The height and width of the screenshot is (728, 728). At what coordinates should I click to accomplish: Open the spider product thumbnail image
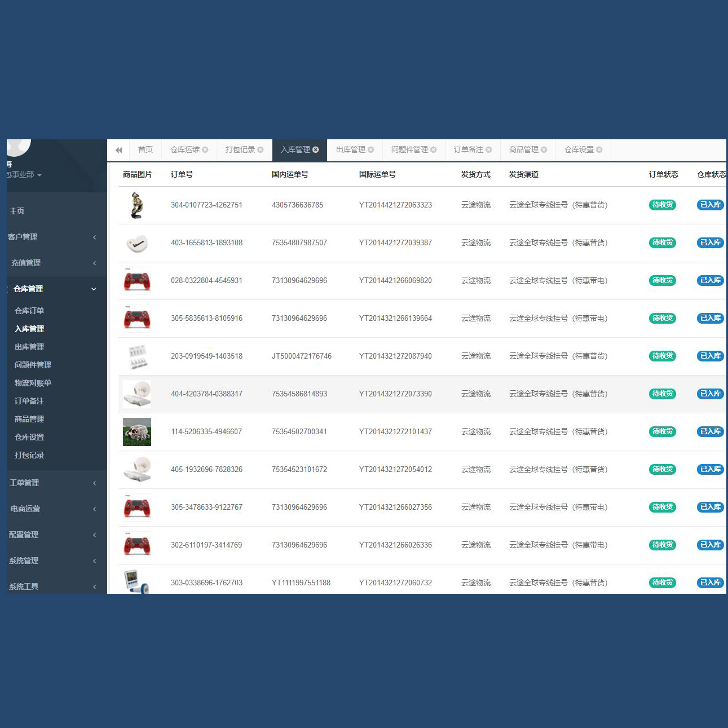pos(137,432)
